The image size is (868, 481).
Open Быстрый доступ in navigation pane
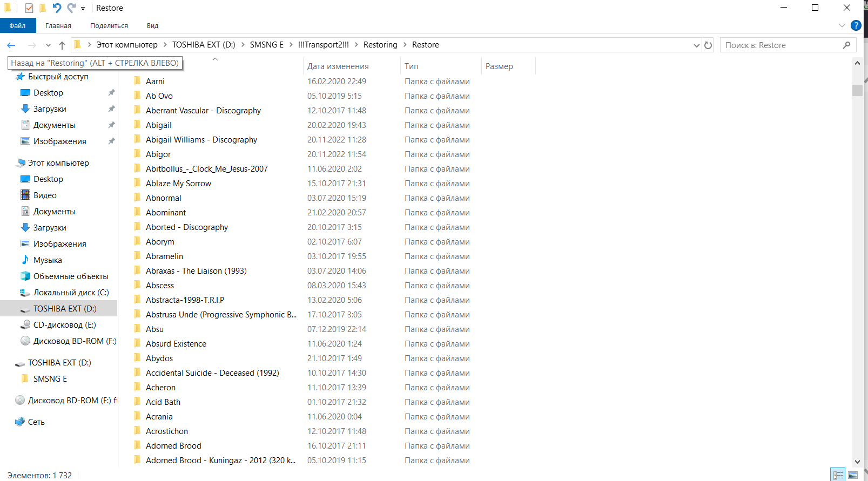[x=58, y=77]
